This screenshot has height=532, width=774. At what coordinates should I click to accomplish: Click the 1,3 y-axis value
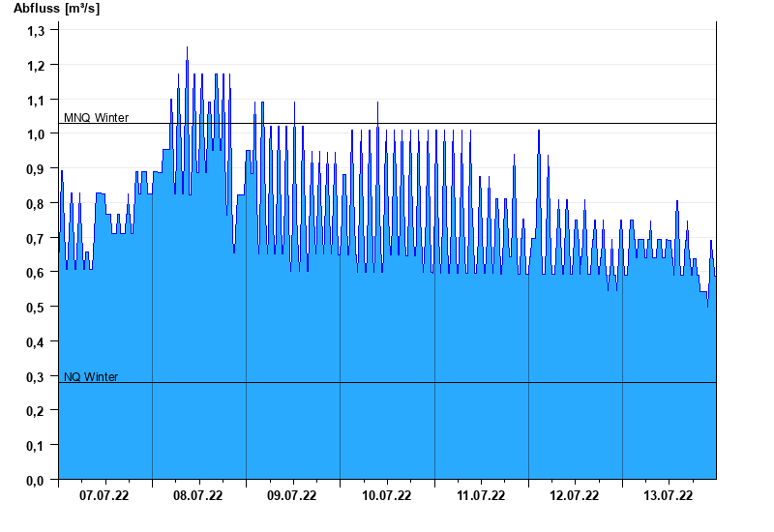36,31
